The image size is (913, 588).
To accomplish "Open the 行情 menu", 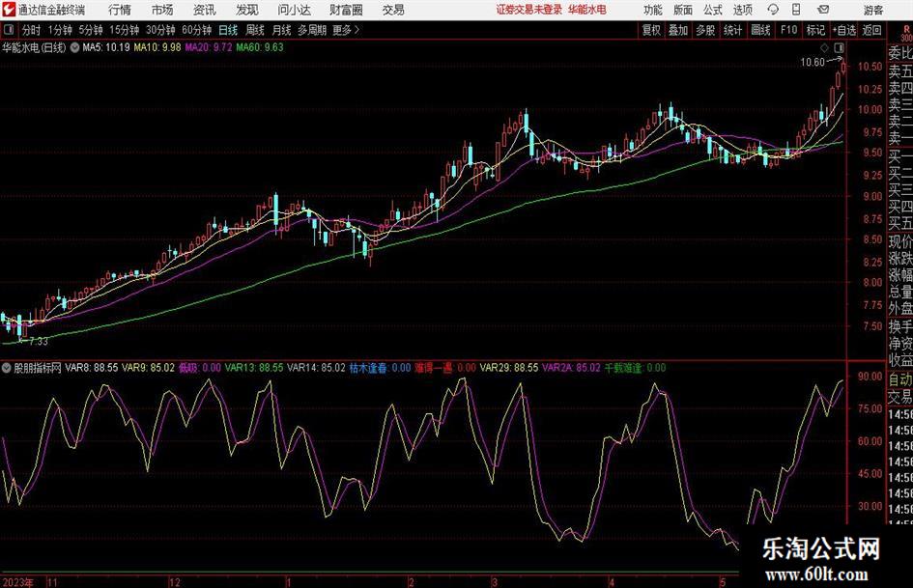I will pos(120,10).
